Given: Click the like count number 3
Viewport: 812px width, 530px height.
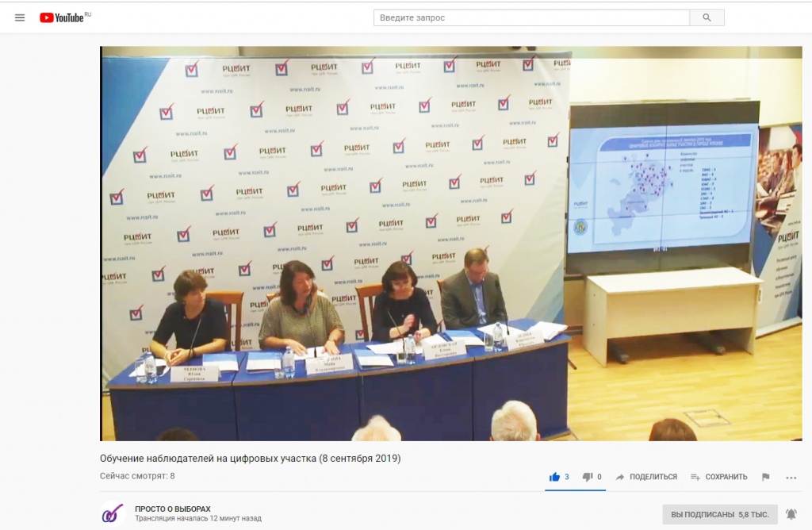Looking at the screenshot, I should [567, 477].
